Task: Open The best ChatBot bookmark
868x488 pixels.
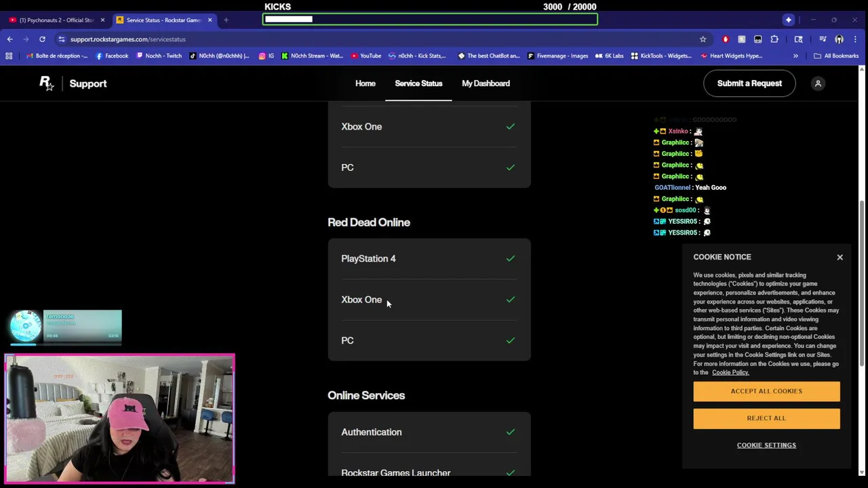Action: (488, 56)
